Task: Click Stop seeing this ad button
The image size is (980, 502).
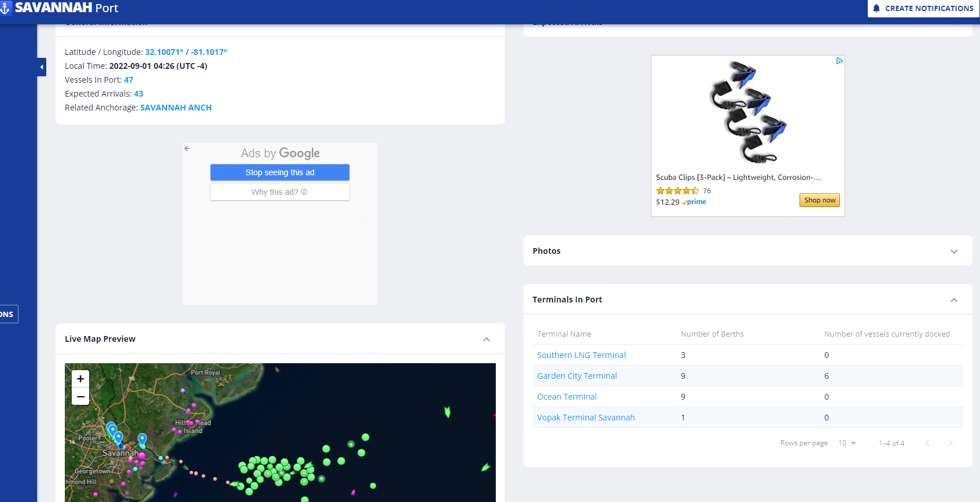Action: 280,172
